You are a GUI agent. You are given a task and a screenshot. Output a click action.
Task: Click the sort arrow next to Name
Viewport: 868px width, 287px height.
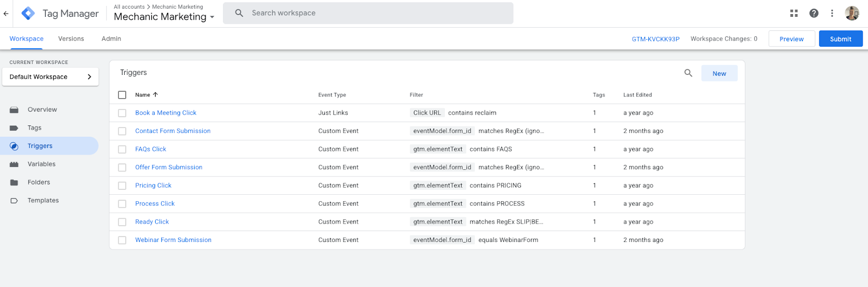(155, 94)
